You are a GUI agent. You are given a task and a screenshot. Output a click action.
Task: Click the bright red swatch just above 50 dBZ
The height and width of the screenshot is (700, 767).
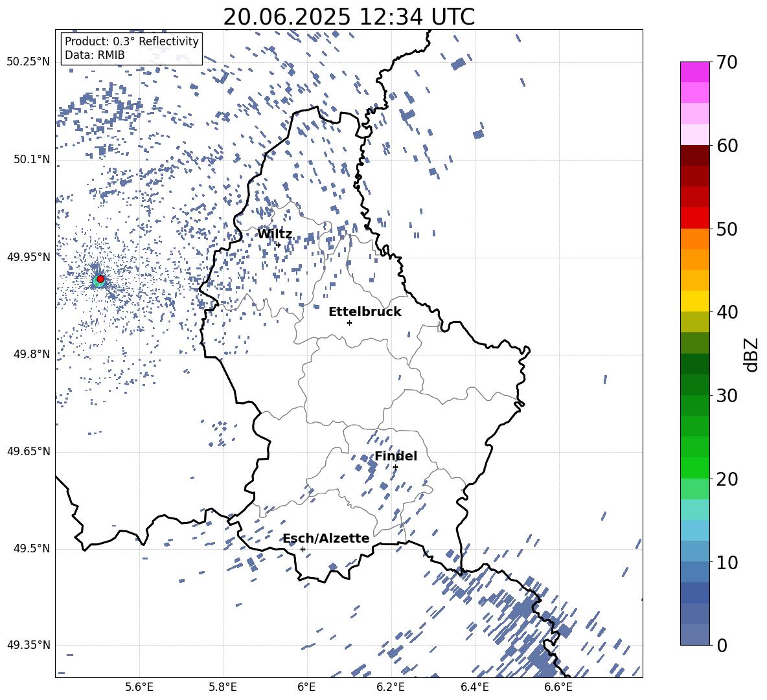coord(694,218)
